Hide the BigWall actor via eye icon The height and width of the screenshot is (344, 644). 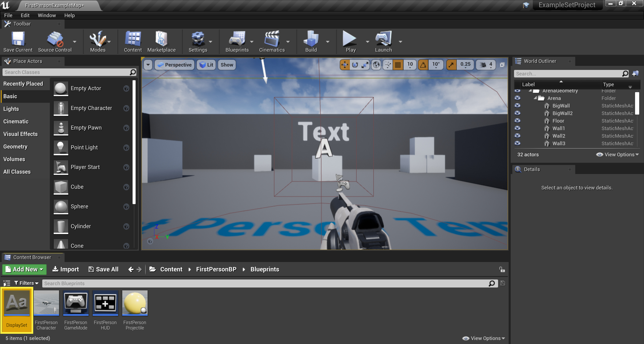(518, 106)
